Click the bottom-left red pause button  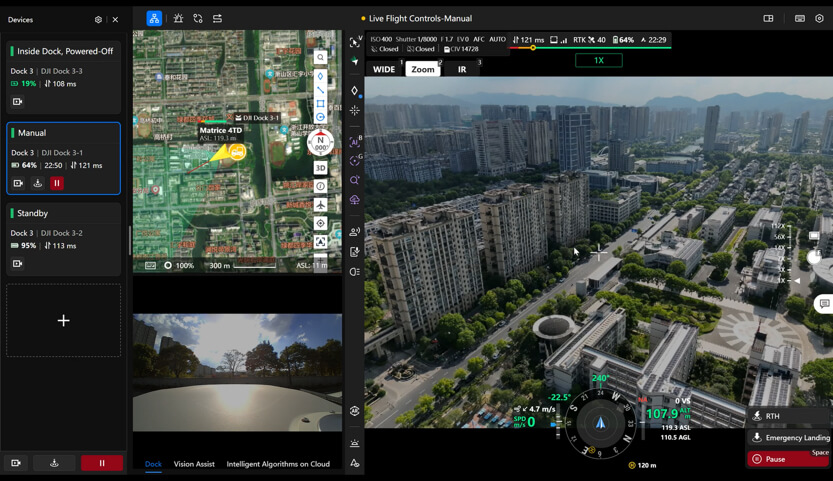pyautogui.click(x=102, y=463)
